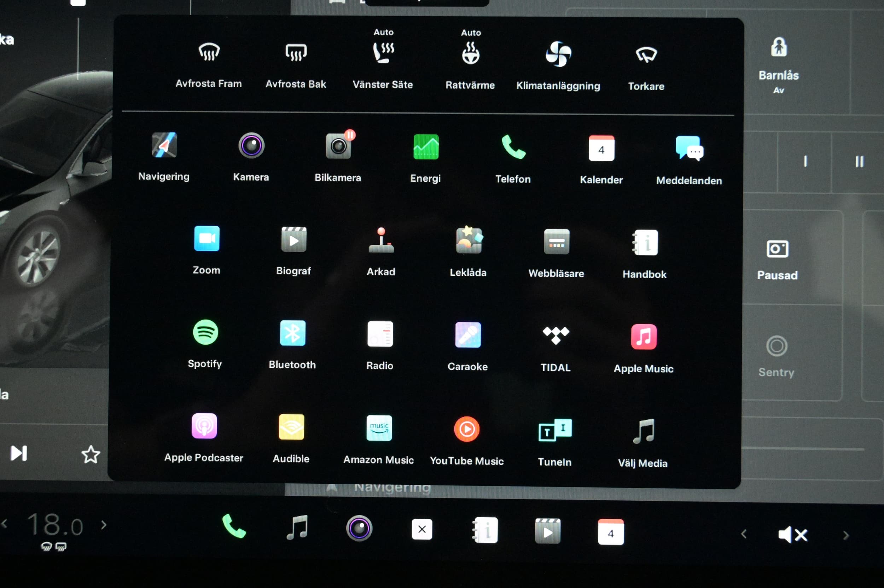Toggle Sentry mode
This screenshot has height=588, width=884.
pos(777,356)
